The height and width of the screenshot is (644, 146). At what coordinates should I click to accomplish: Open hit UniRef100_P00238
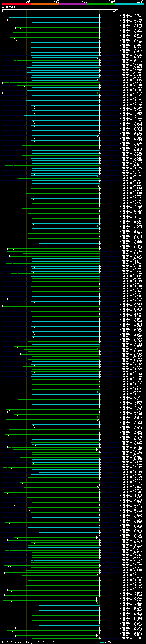[131, 22]
